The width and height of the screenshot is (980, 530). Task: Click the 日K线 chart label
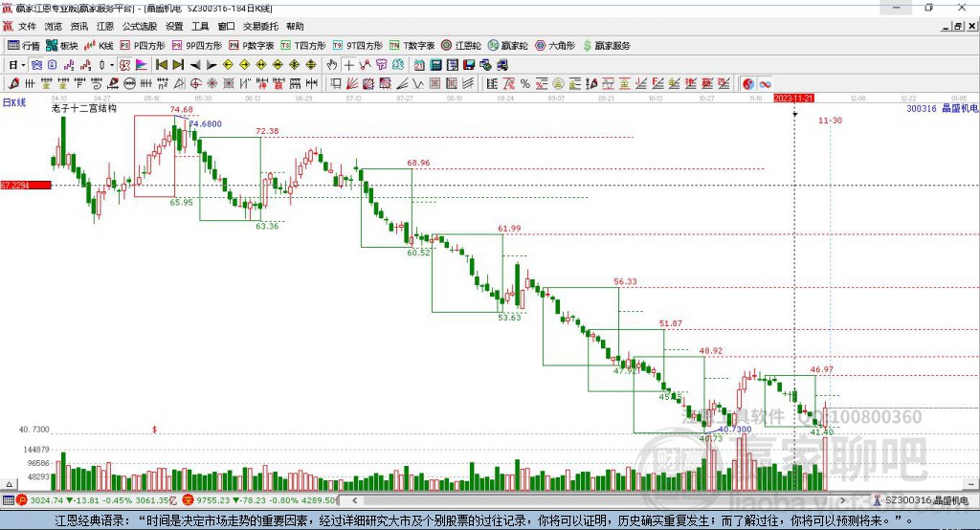pyautogui.click(x=14, y=102)
